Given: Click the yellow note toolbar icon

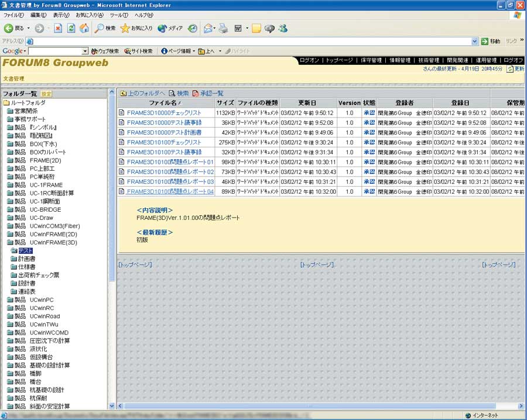Looking at the screenshot, I should (x=256, y=29).
